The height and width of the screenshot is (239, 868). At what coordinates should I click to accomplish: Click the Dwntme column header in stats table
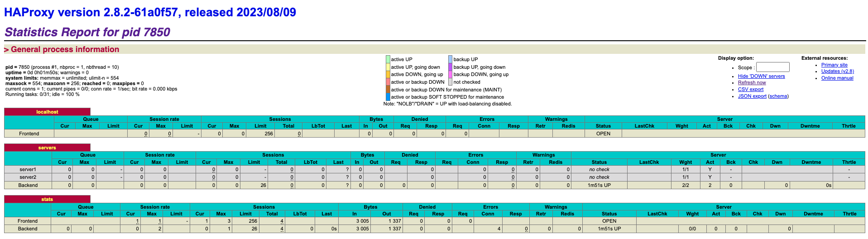(813, 214)
